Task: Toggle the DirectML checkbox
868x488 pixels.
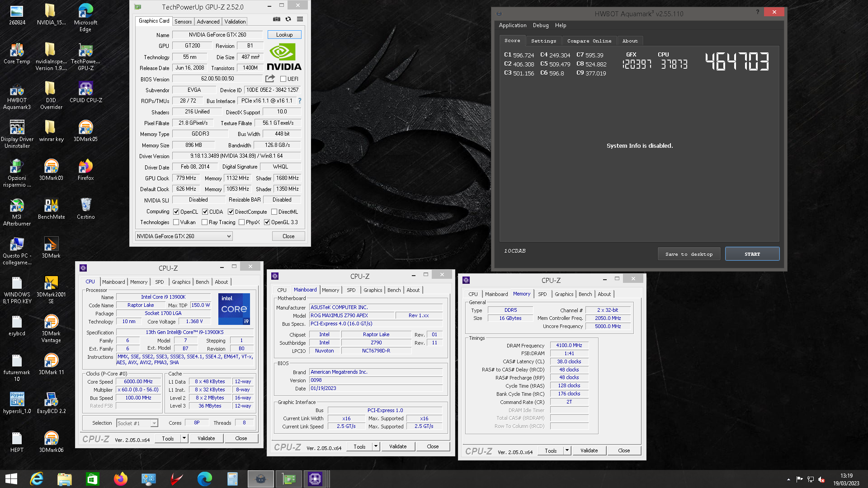Action: [274, 212]
